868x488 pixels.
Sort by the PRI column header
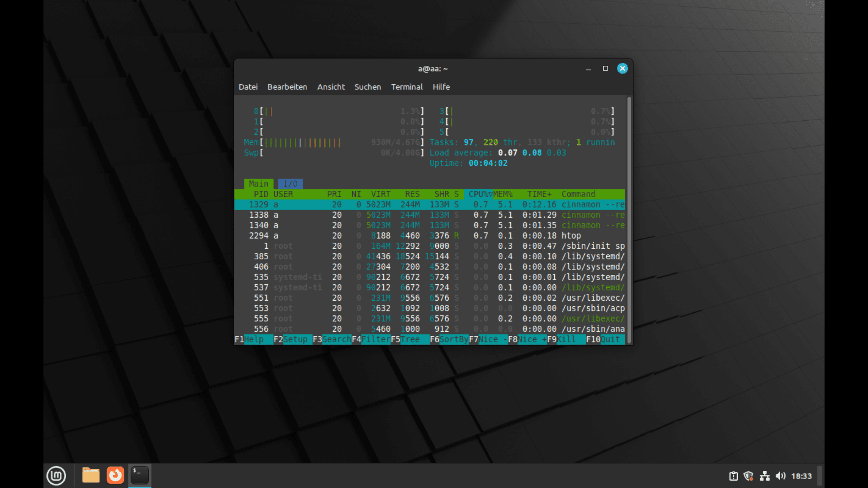334,194
